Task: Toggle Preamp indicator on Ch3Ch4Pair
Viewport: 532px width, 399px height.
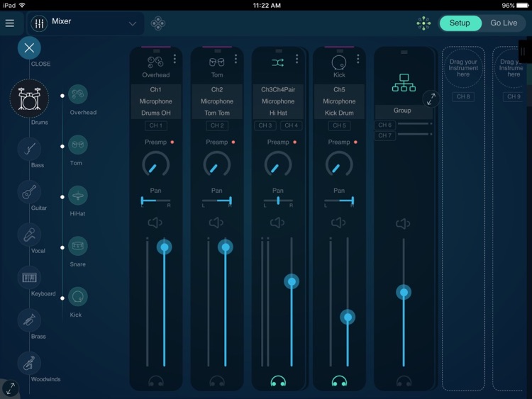Action: coord(295,142)
